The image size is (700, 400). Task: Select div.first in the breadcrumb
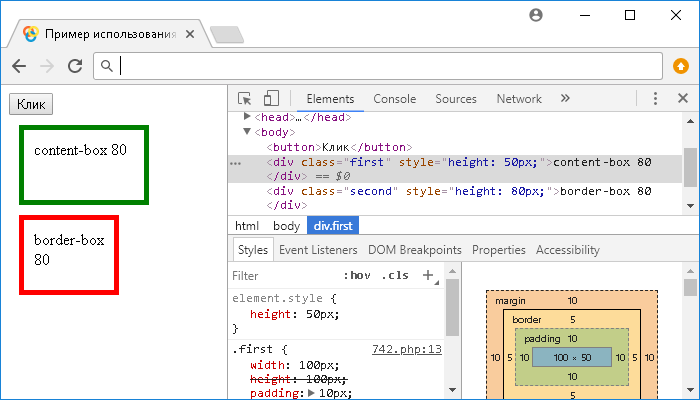333,226
